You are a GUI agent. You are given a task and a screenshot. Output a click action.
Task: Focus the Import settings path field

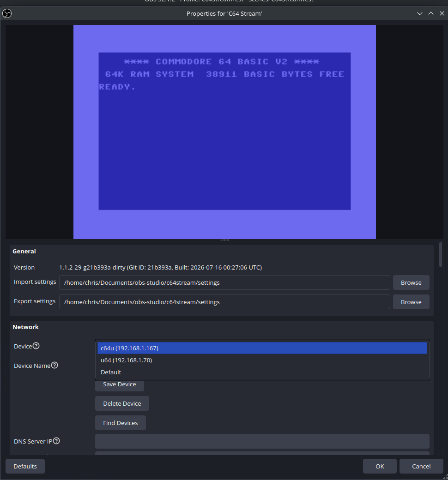[224, 282]
